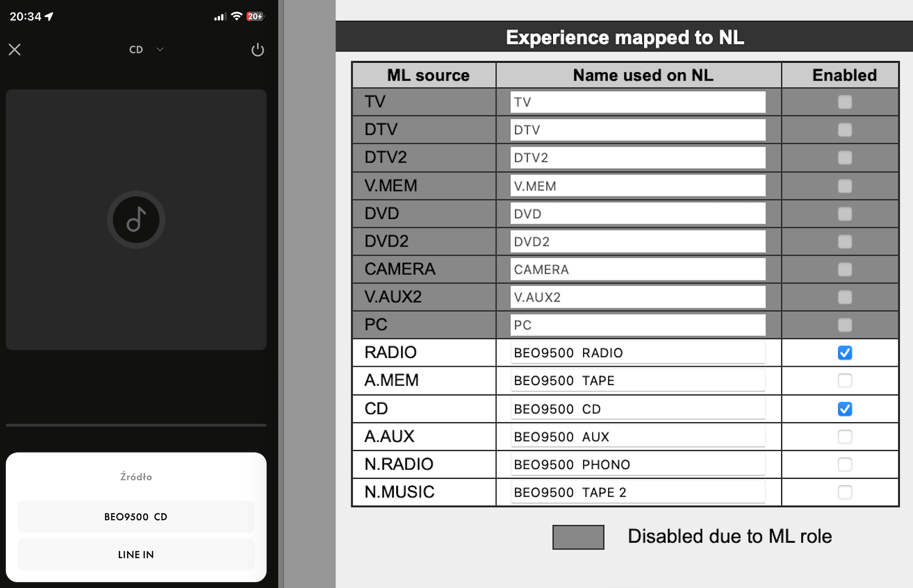Tap the music note album artwork
This screenshot has width=913, height=588.
pyautogui.click(x=136, y=219)
